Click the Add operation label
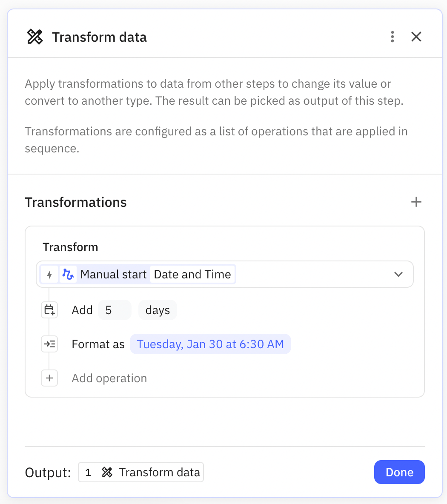447x504 pixels. tap(109, 378)
